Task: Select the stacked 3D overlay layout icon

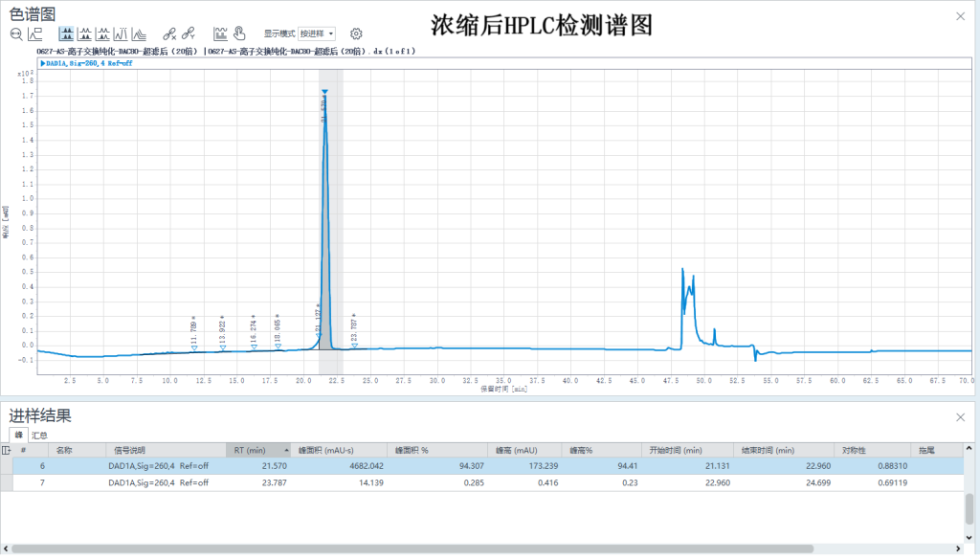Action: pos(138,34)
